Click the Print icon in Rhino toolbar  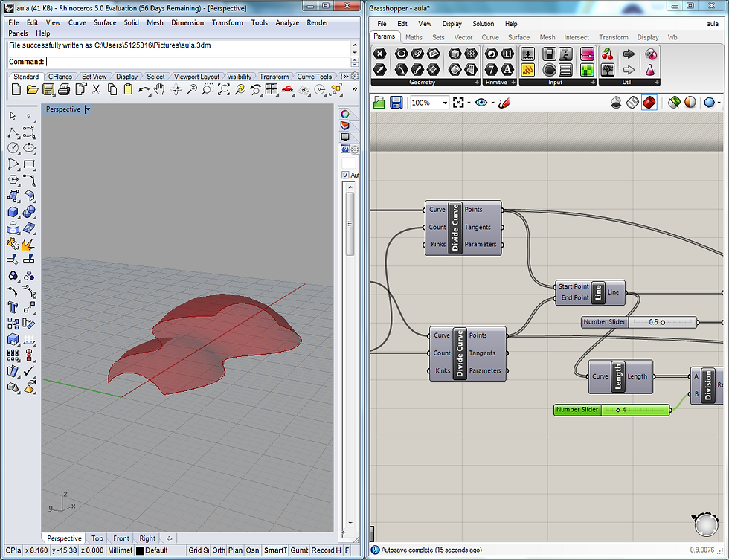point(64,90)
